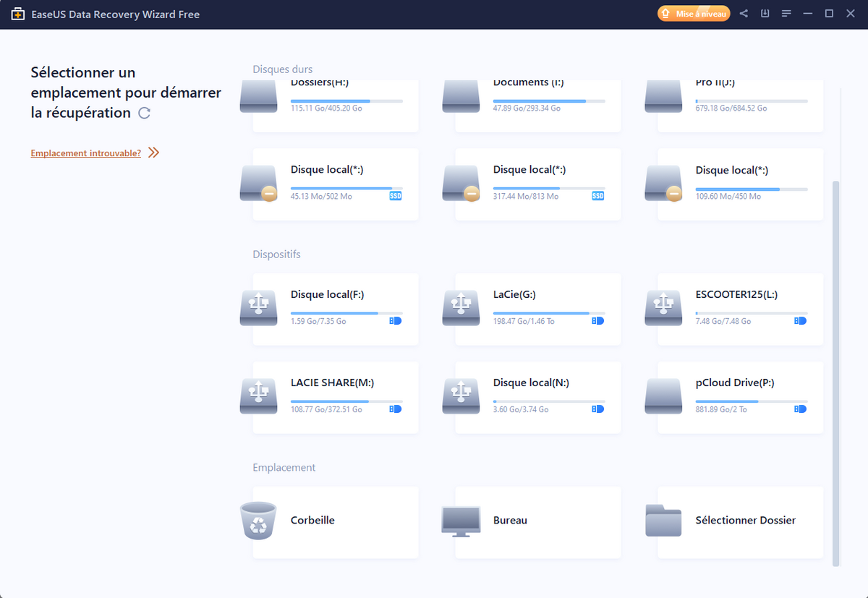This screenshot has width=868, height=598.
Task: Click the Disque local(*:) 317.44 Mo/813 Mo drive icon
Action: [x=461, y=184]
